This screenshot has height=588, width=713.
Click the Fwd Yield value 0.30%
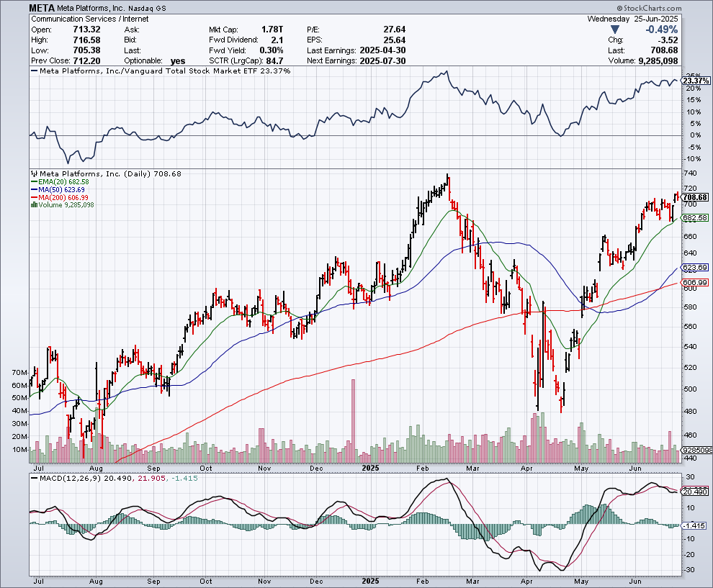click(x=272, y=50)
